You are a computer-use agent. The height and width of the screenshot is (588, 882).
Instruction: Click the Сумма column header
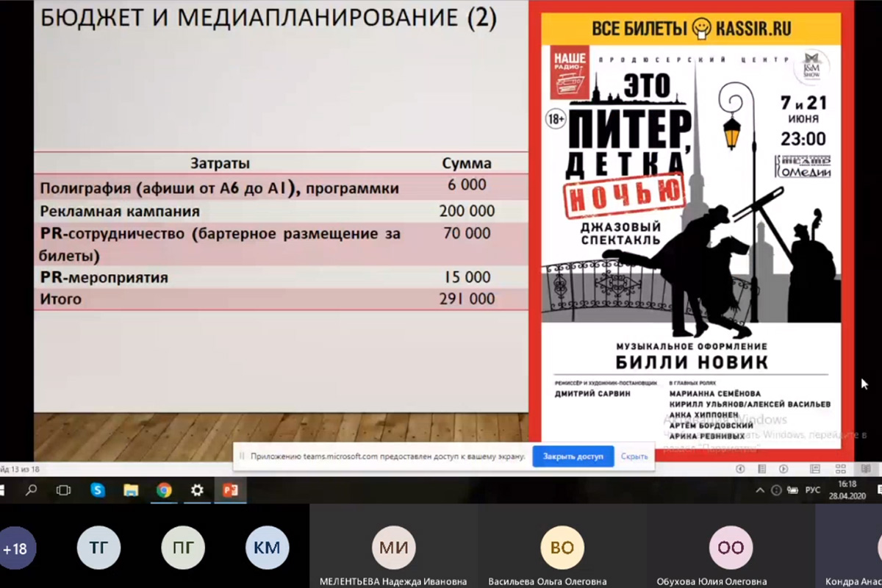click(467, 163)
